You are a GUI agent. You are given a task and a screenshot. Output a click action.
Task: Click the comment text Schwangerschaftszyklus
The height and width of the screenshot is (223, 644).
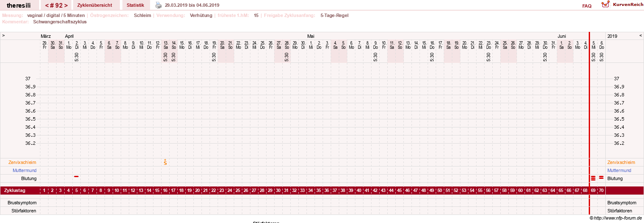60,21
